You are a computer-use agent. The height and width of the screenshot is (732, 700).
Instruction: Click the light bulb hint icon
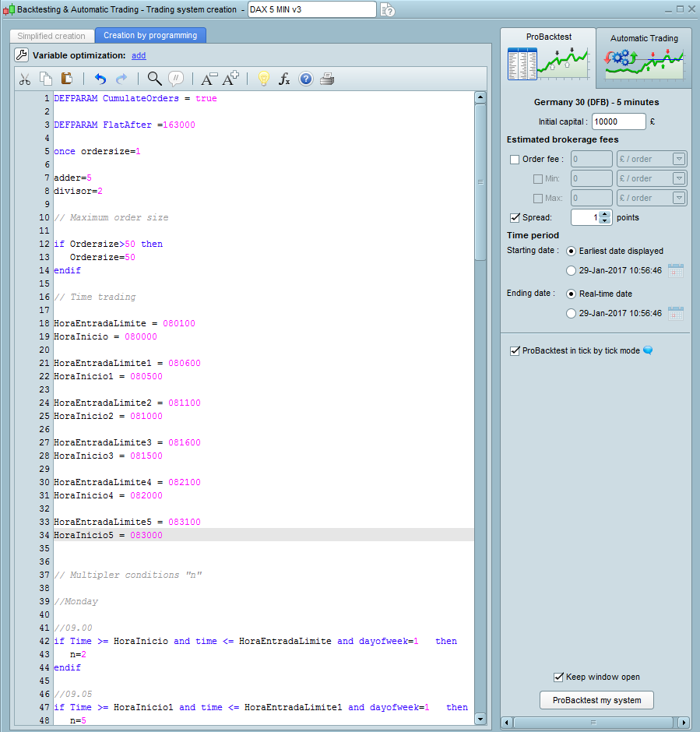coord(263,79)
